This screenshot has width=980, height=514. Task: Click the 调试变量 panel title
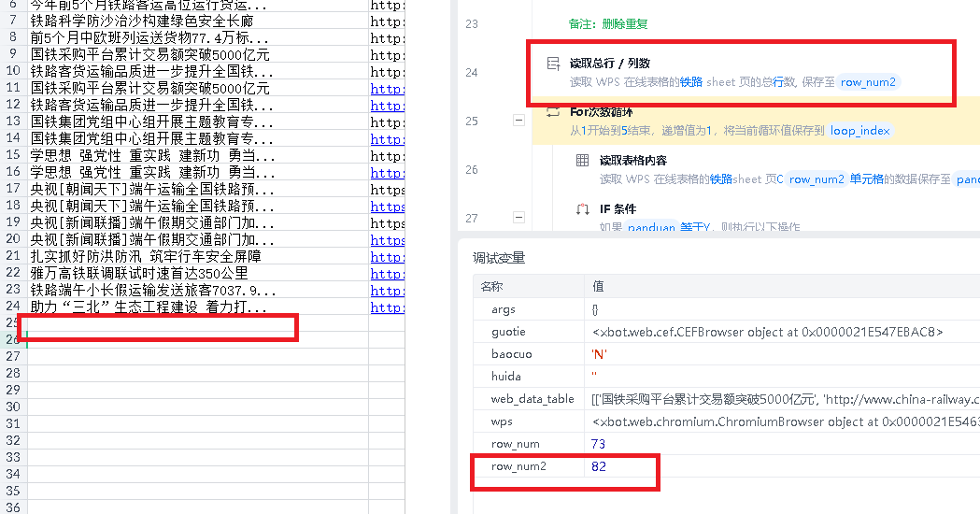click(x=499, y=258)
